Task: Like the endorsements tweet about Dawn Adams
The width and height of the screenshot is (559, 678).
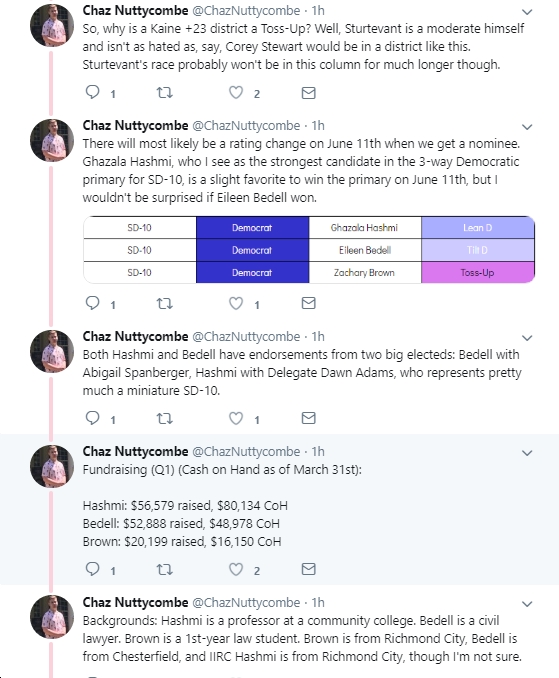Action: (x=236, y=418)
